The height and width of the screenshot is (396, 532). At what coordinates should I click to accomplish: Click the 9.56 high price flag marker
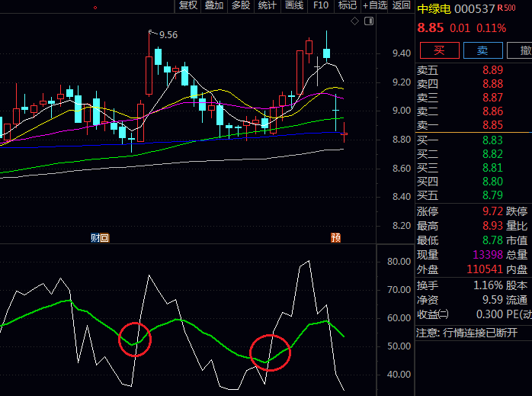[163, 34]
